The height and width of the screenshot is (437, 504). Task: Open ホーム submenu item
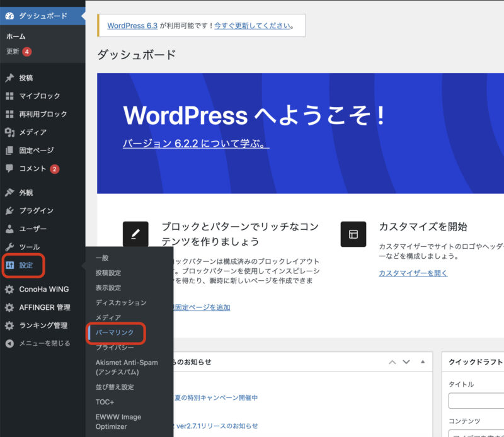click(x=16, y=37)
